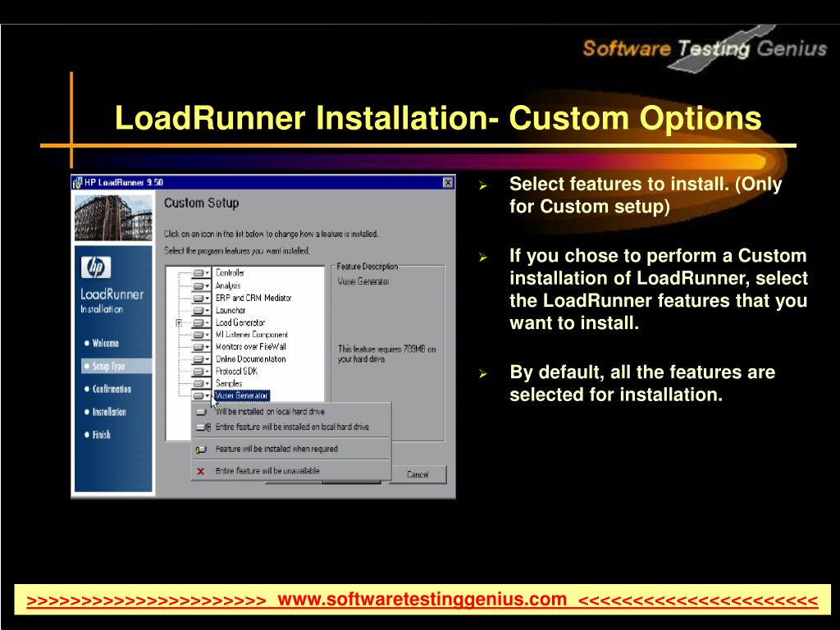The height and width of the screenshot is (630, 840).
Task: Select the ERP and CRM Mediator row
Action: [x=253, y=298]
